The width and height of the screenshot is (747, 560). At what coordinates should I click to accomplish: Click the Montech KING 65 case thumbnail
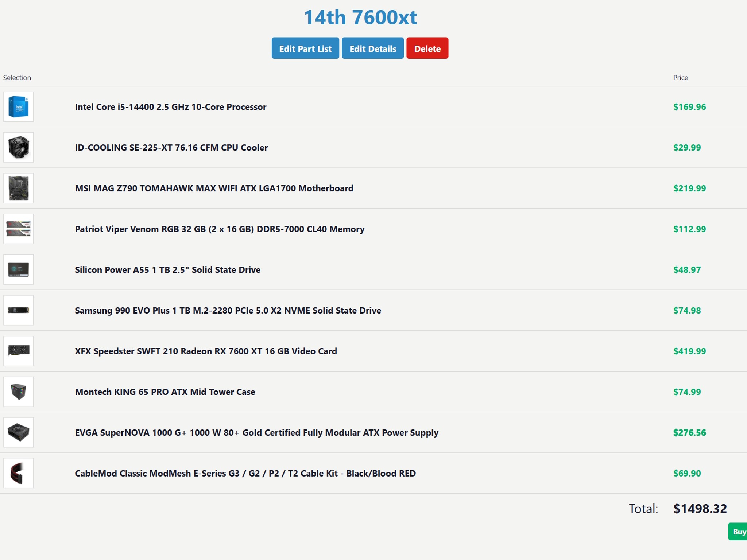tap(18, 392)
